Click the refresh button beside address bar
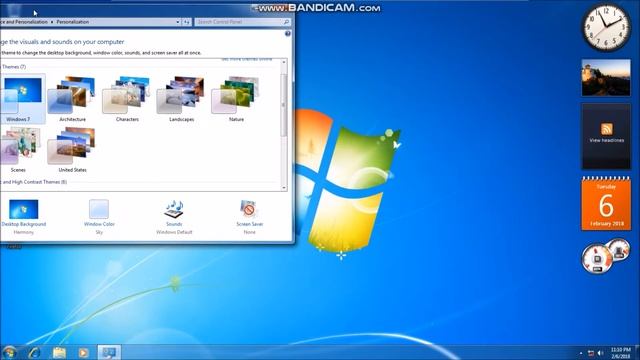 (187, 22)
